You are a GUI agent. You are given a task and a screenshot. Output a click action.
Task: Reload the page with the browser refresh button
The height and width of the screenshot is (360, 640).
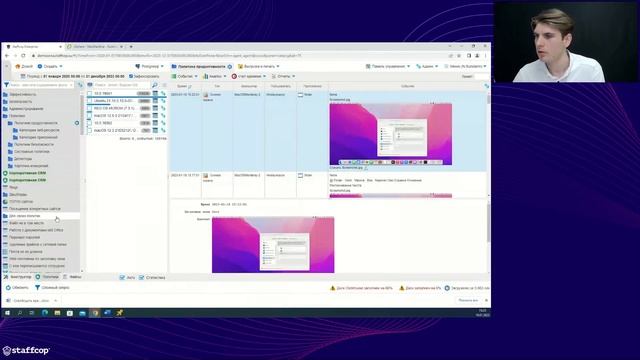[x=24, y=56]
